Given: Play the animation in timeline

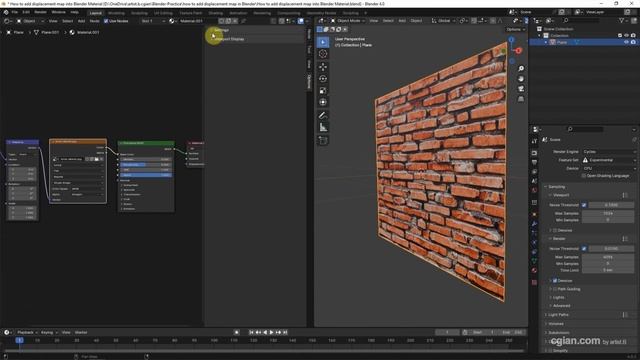Looking at the screenshot, I should point(271,332).
